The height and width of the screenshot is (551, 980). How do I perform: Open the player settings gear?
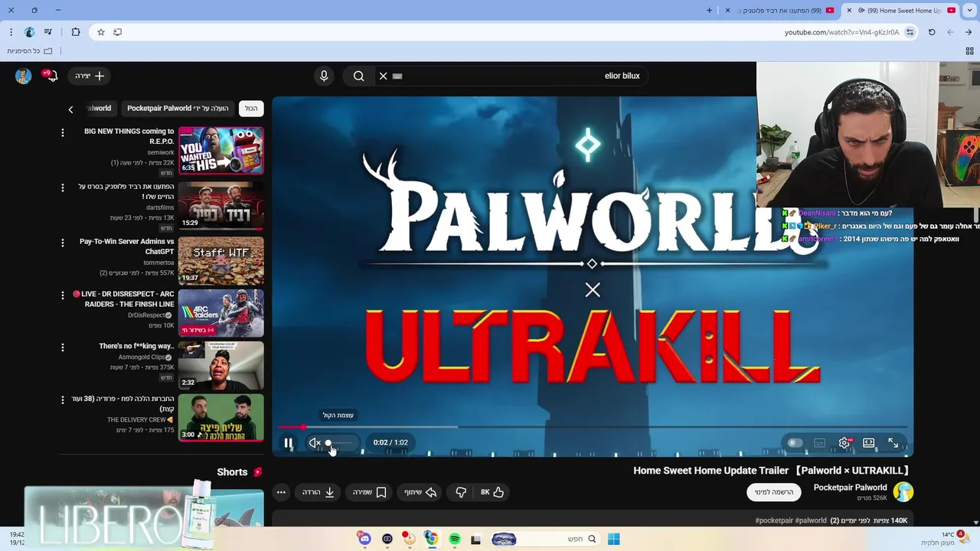(844, 442)
